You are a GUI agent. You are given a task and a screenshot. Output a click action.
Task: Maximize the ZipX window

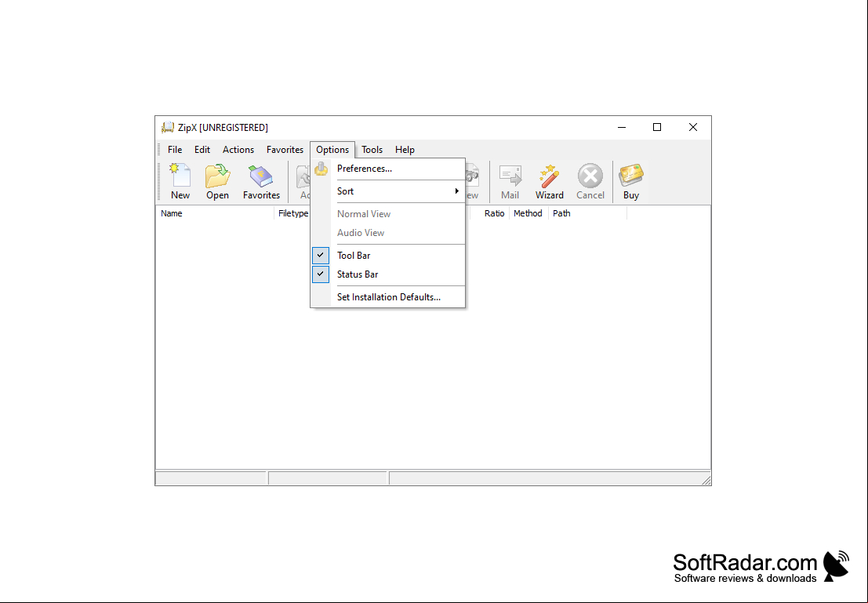tap(657, 127)
